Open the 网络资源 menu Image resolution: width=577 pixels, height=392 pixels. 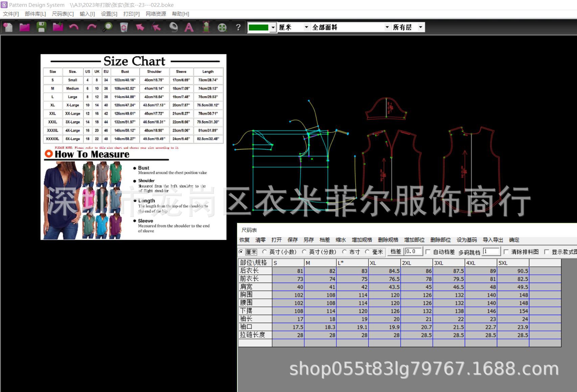[156, 14]
